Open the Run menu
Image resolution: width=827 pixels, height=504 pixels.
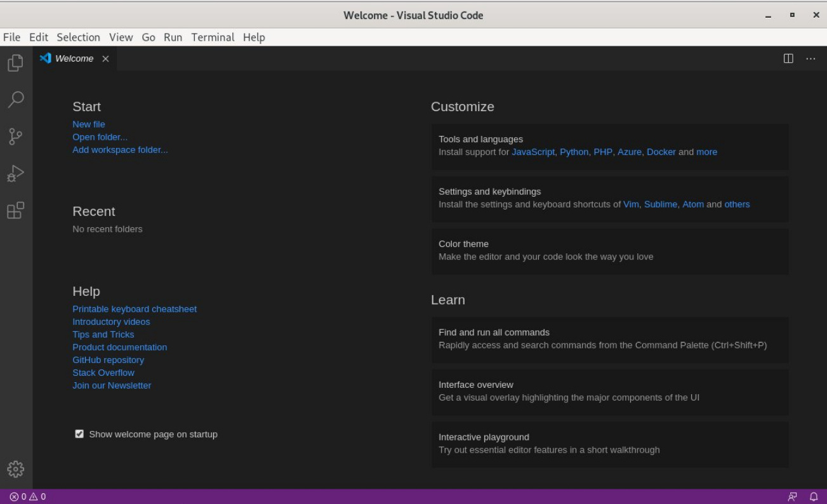coord(173,37)
